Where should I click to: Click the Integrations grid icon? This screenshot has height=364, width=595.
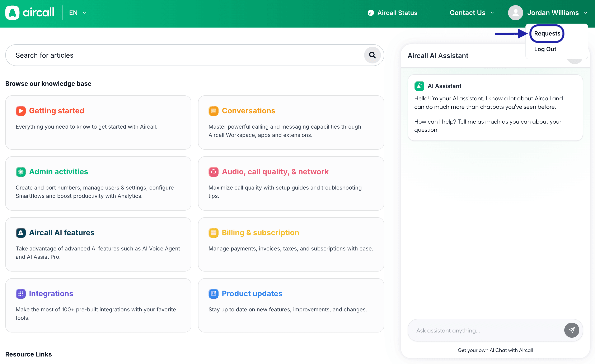(x=21, y=294)
